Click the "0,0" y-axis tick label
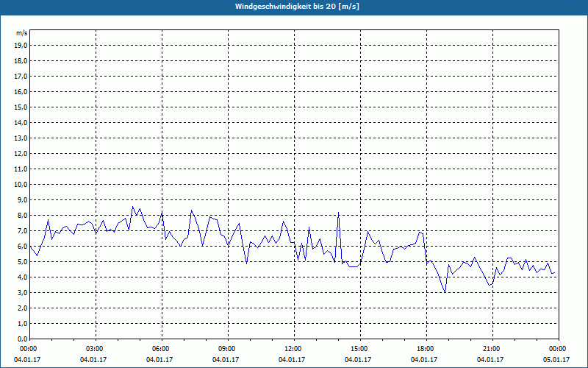The width and height of the screenshot is (588, 368). [x=22, y=339]
